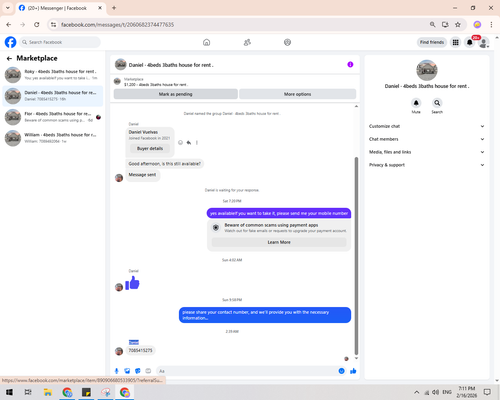Open Buyer details for Daniel Vuelvas
Image resolution: width=500 pixels, height=400 pixels.
pyautogui.click(x=150, y=149)
